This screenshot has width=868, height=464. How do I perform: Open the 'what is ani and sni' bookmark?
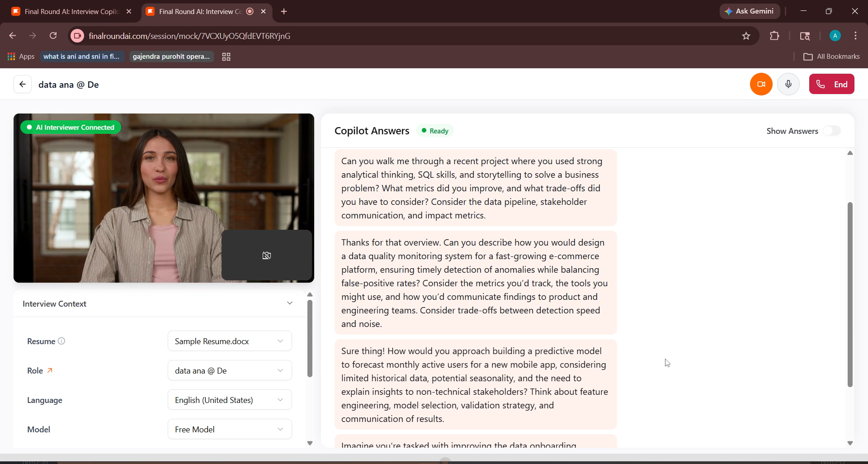(x=81, y=57)
